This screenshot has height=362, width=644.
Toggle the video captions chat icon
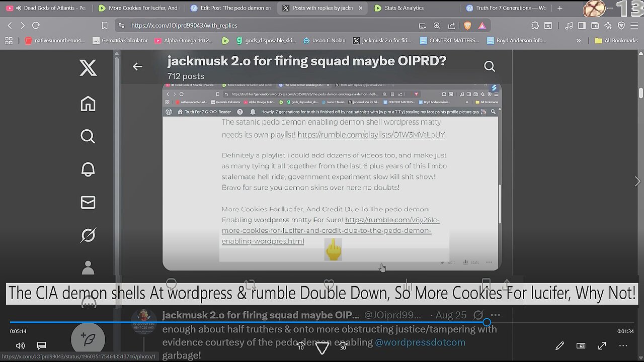pyautogui.click(x=42, y=346)
